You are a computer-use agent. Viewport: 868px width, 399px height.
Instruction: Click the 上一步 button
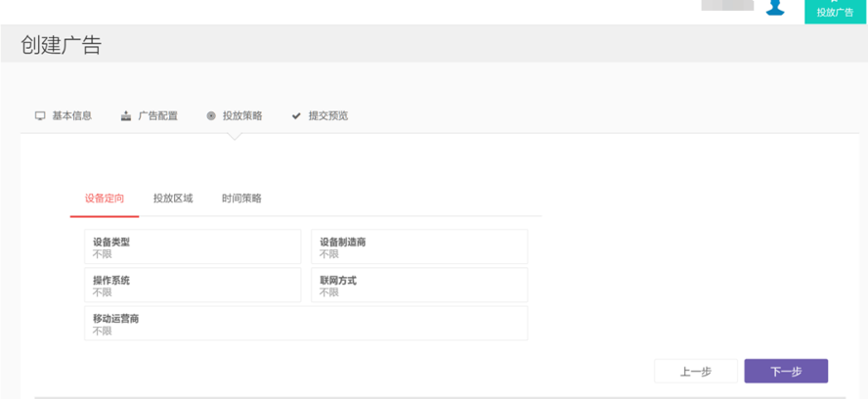point(696,372)
